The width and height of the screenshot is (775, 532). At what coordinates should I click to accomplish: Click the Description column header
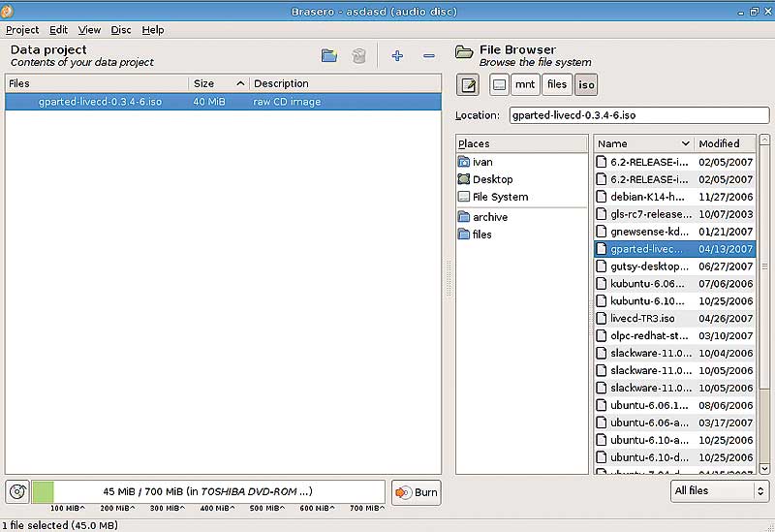coord(345,83)
